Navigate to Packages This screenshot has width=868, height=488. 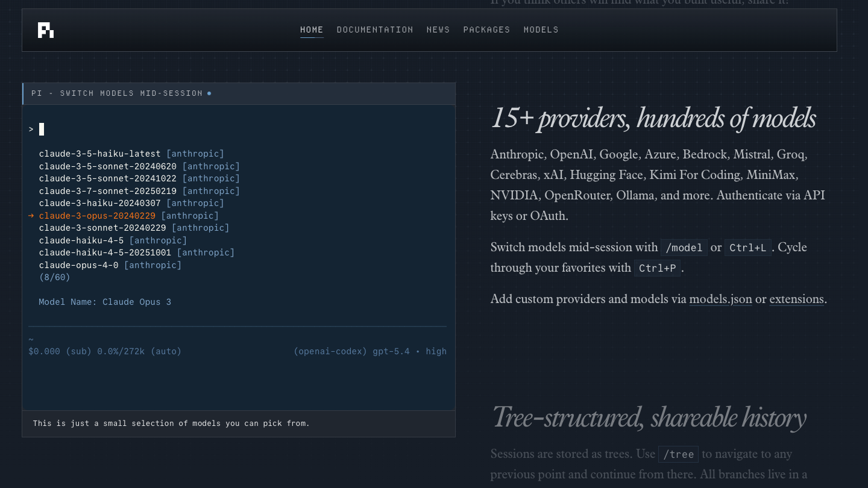point(486,30)
